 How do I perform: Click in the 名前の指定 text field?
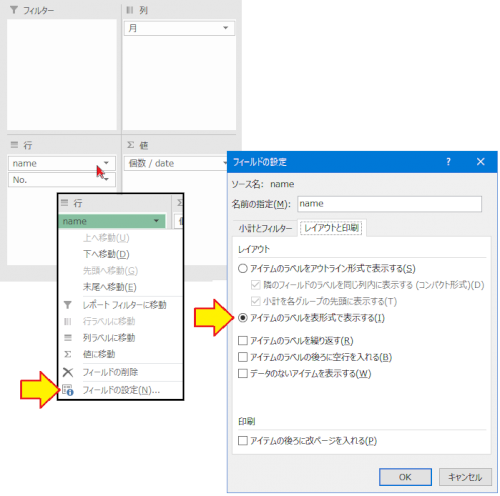[389, 204]
